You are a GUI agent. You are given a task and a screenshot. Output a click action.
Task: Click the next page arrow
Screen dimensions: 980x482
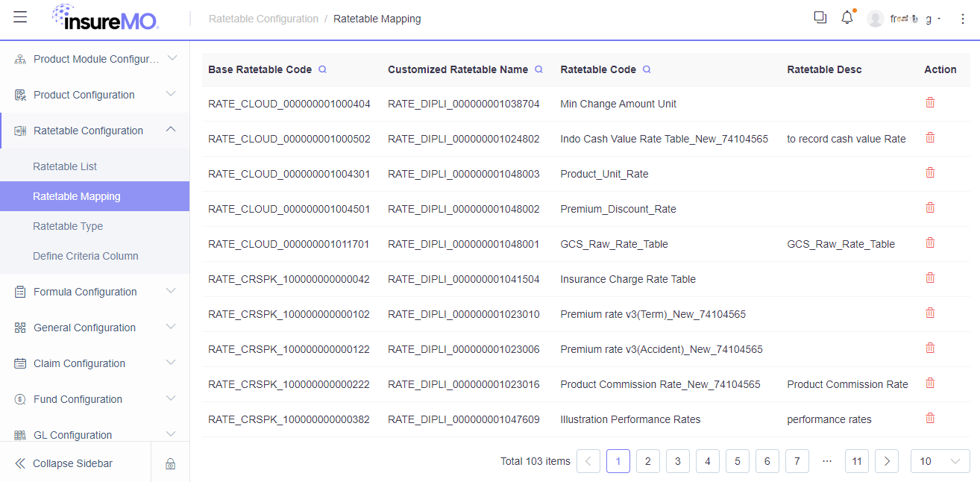(x=887, y=461)
